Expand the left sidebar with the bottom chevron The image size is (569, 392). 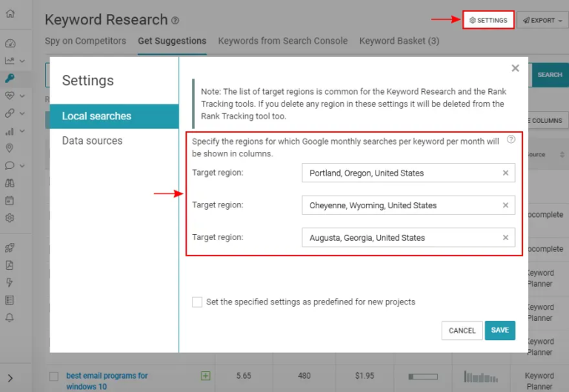10,379
